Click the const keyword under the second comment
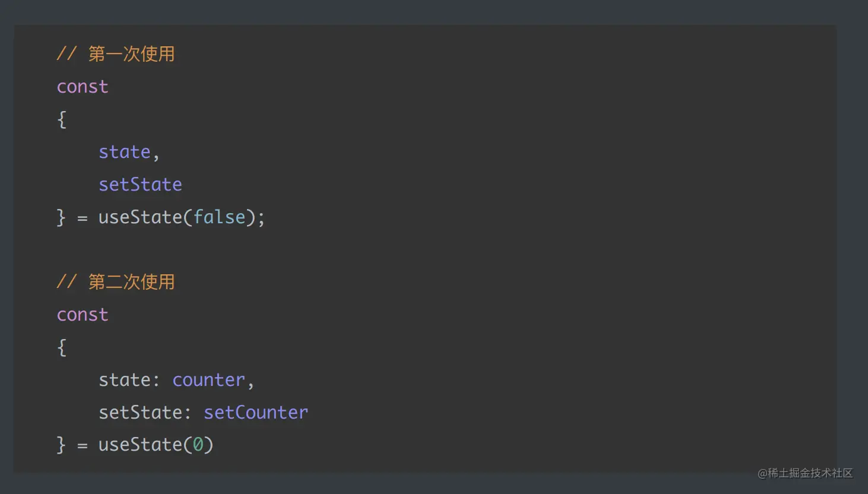 pyautogui.click(x=83, y=315)
